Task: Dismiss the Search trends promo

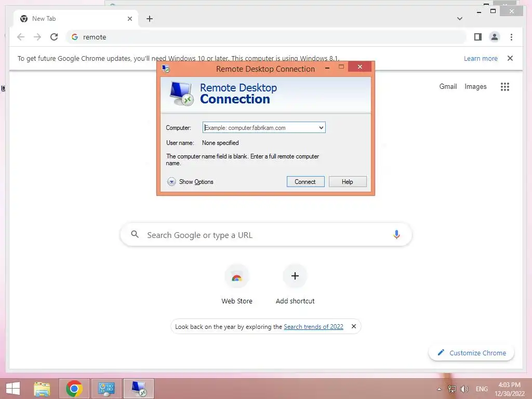Action: pyautogui.click(x=353, y=326)
